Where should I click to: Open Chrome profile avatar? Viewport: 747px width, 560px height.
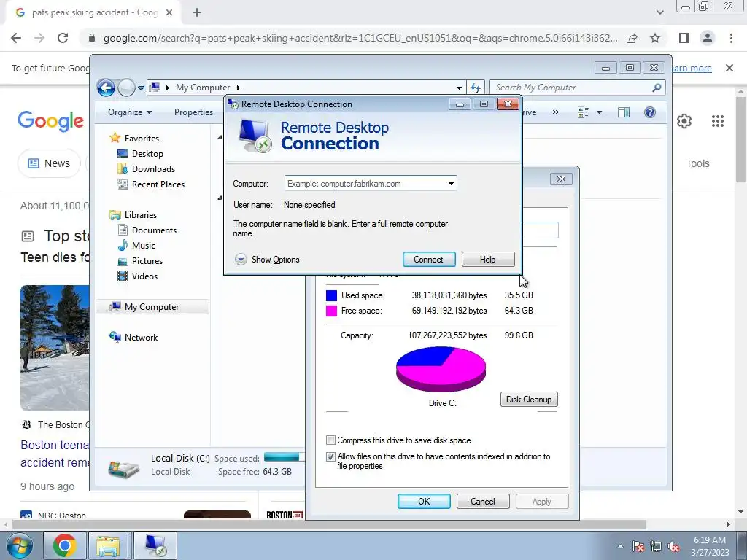(708, 38)
